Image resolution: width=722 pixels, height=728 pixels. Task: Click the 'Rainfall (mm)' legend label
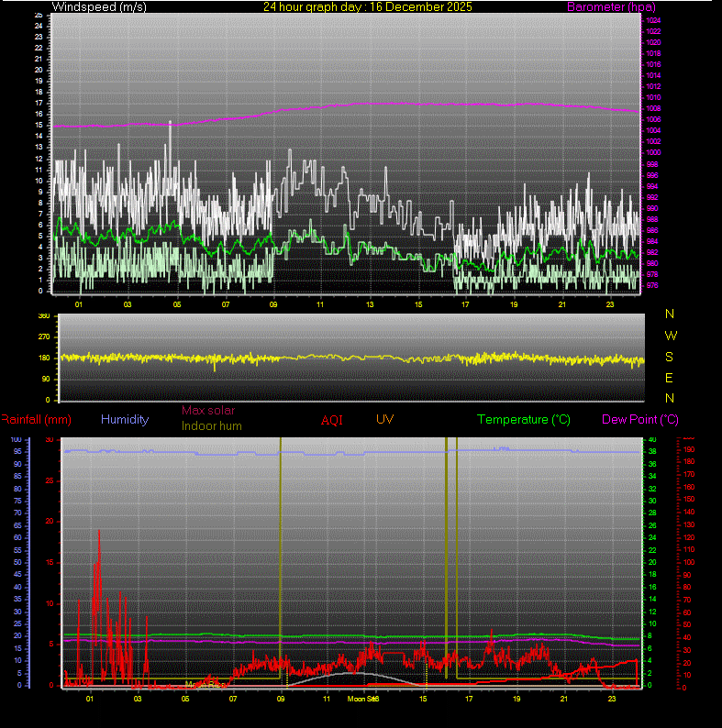[x=37, y=420]
